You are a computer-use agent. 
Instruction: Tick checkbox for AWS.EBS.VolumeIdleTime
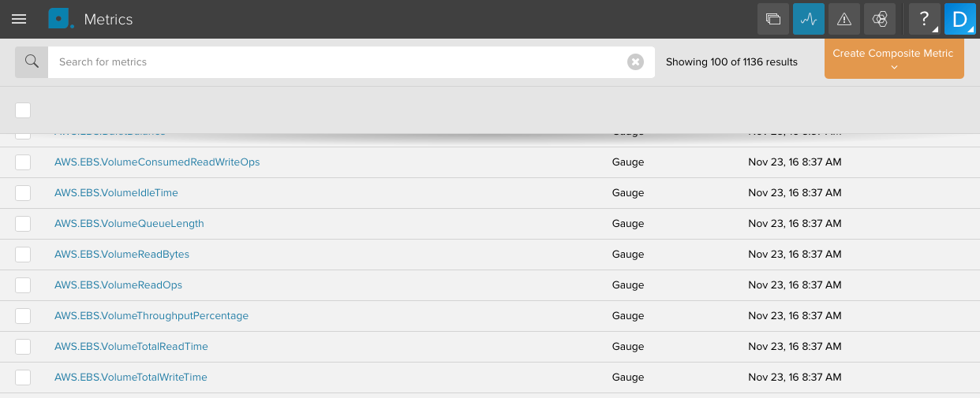pyautogui.click(x=23, y=193)
